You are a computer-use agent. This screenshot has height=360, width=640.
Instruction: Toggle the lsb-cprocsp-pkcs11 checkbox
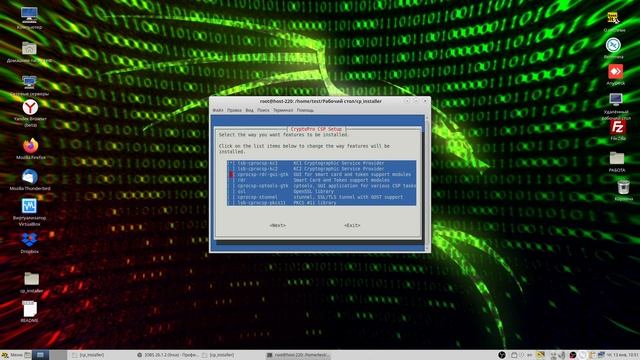[x=231, y=202]
